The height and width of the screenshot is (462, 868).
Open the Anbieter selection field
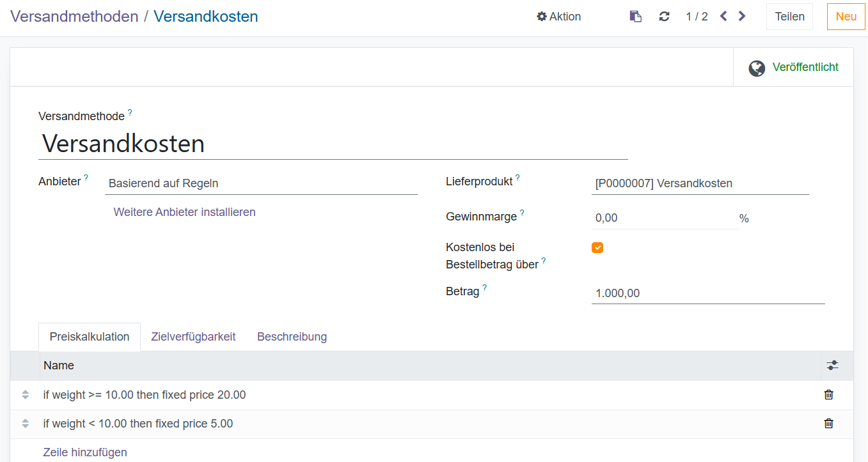pyautogui.click(x=261, y=183)
